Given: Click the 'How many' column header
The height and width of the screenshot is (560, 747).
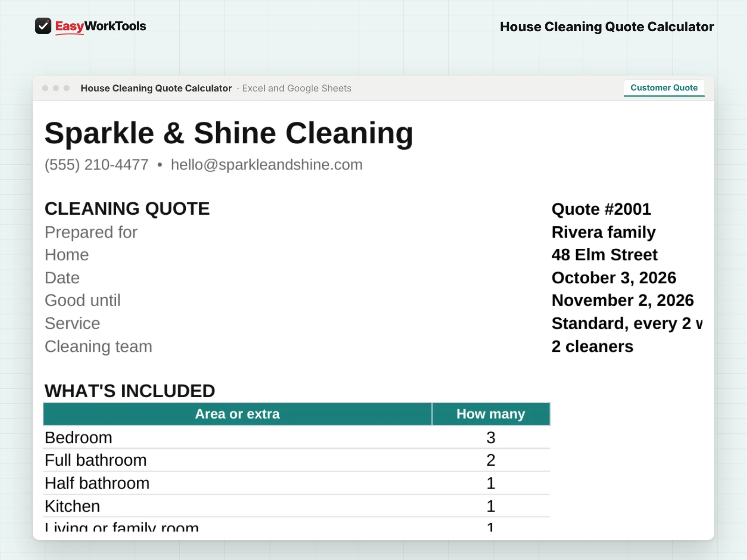Looking at the screenshot, I should pos(491,414).
